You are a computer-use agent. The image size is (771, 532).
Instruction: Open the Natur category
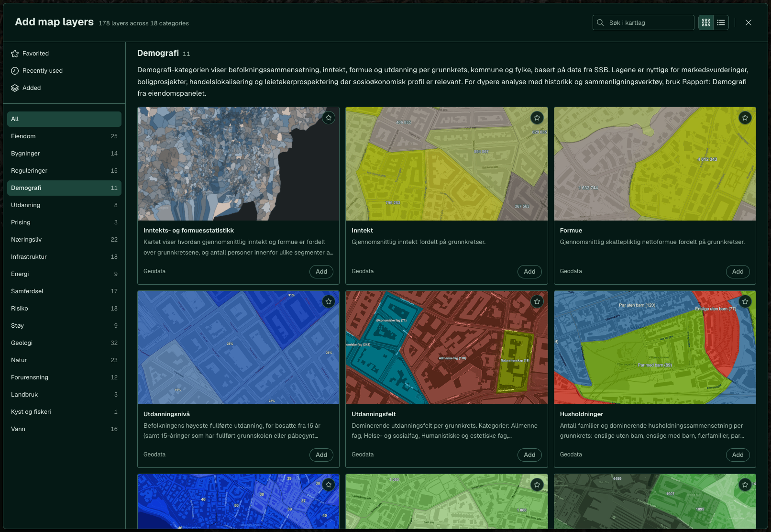64,360
